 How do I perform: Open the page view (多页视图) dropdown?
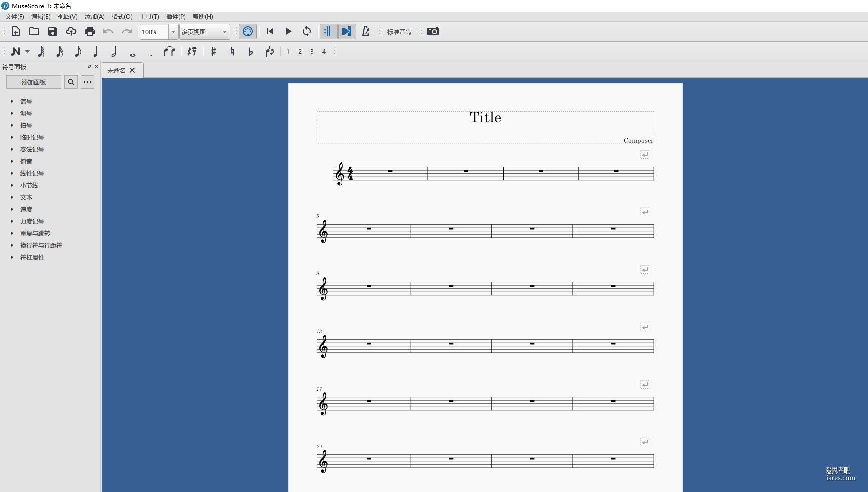tap(205, 32)
